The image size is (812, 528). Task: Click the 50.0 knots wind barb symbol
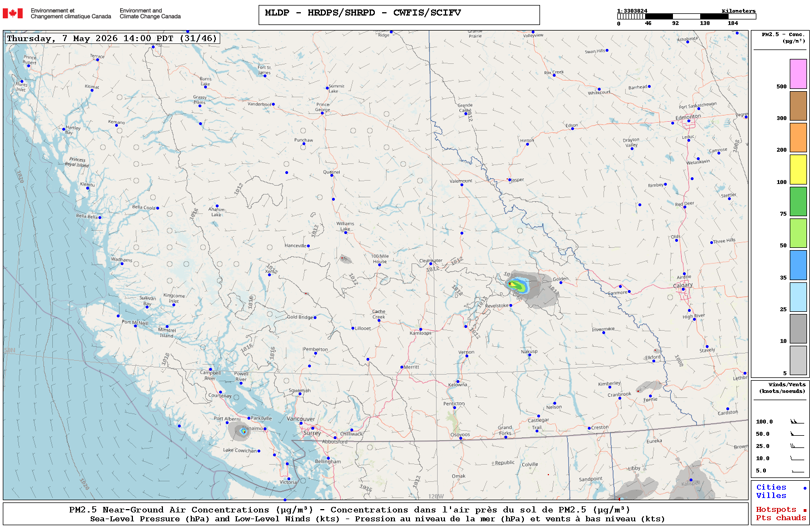pos(797,434)
